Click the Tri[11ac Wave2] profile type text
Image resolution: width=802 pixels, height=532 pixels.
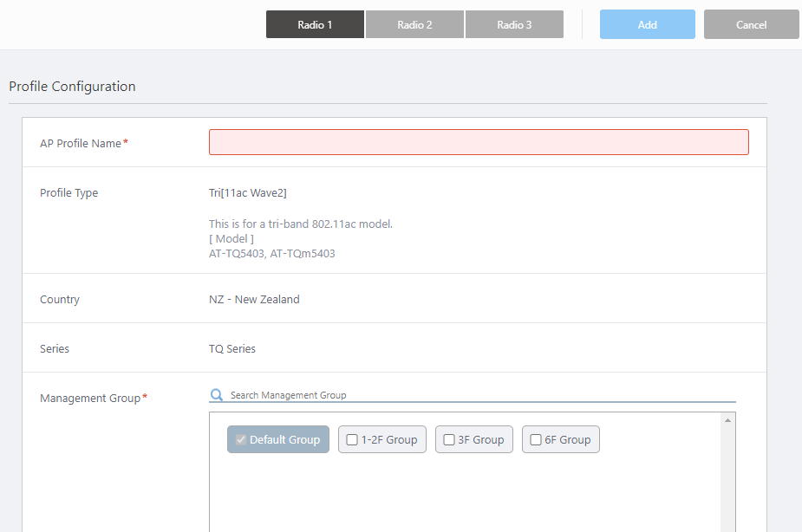tap(248, 193)
